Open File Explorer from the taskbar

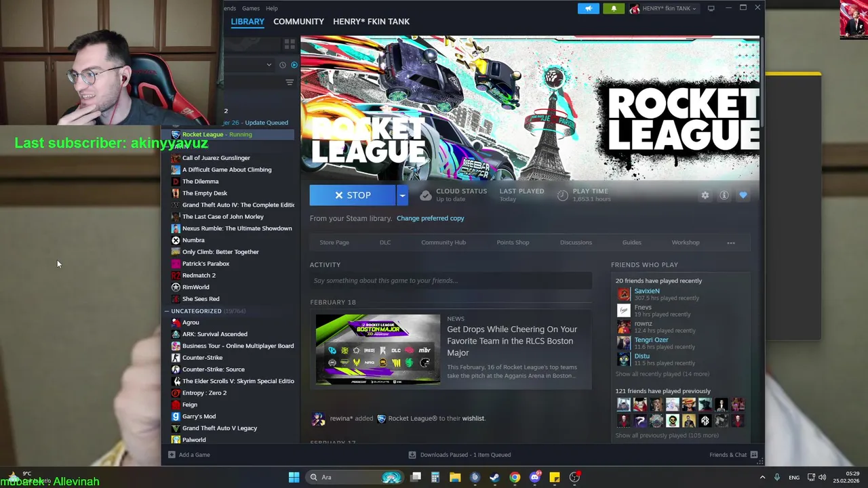[455, 477]
